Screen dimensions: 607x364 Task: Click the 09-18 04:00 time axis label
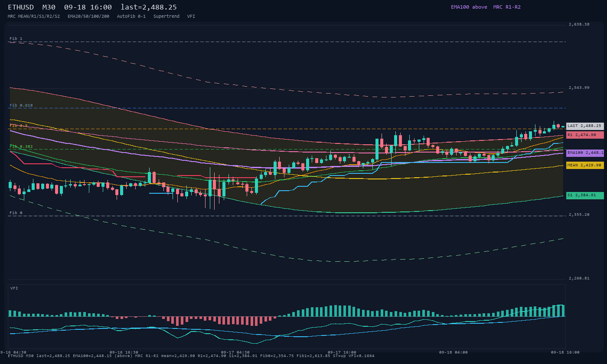point(454,352)
